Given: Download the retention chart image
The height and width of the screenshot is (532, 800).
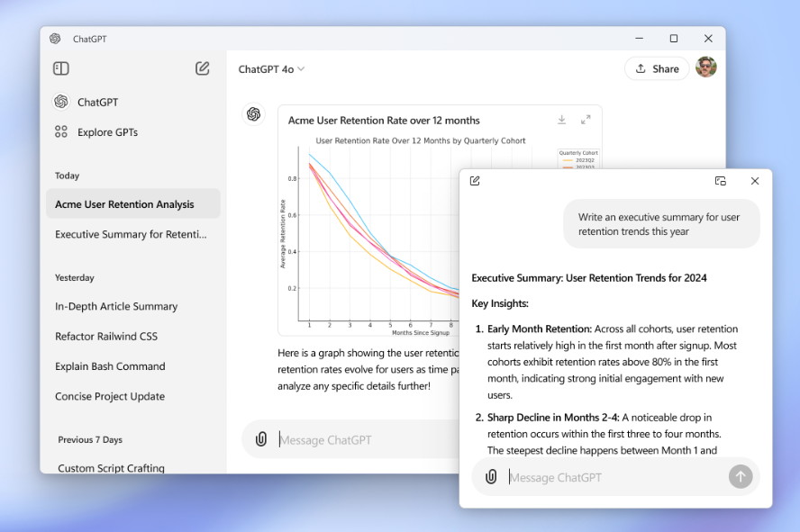Looking at the screenshot, I should [x=561, y=120].
